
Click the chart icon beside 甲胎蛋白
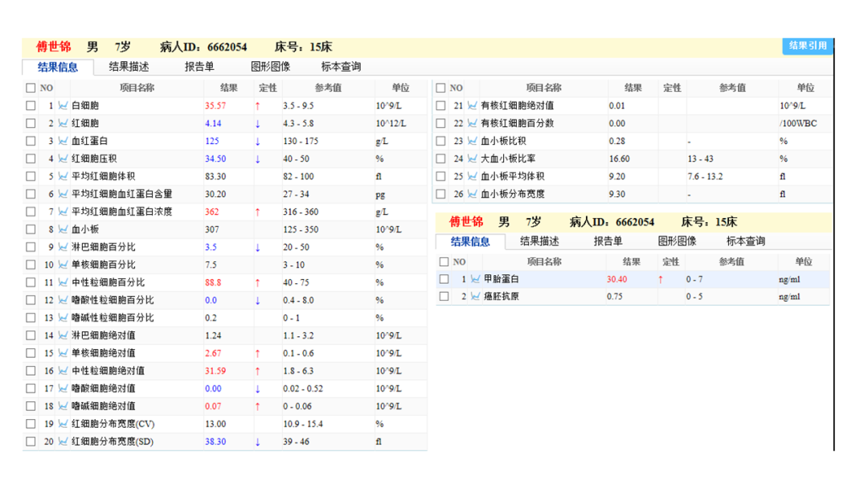[476, 279]
